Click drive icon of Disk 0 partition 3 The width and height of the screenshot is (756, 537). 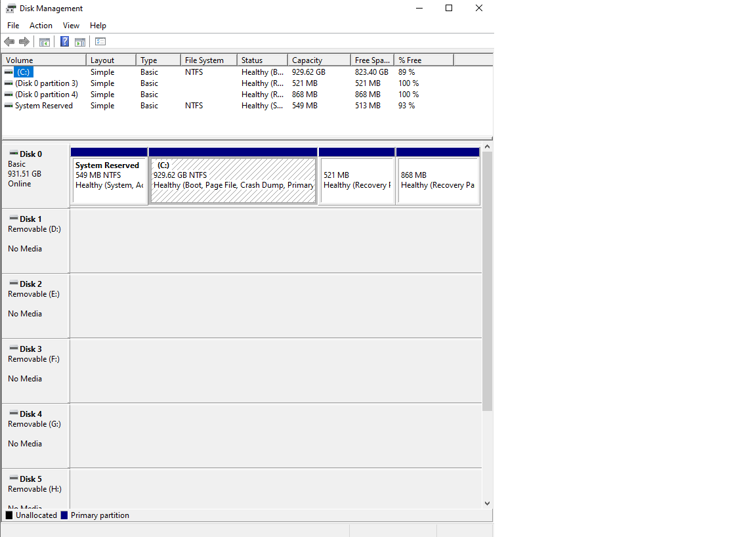(9, 83)
